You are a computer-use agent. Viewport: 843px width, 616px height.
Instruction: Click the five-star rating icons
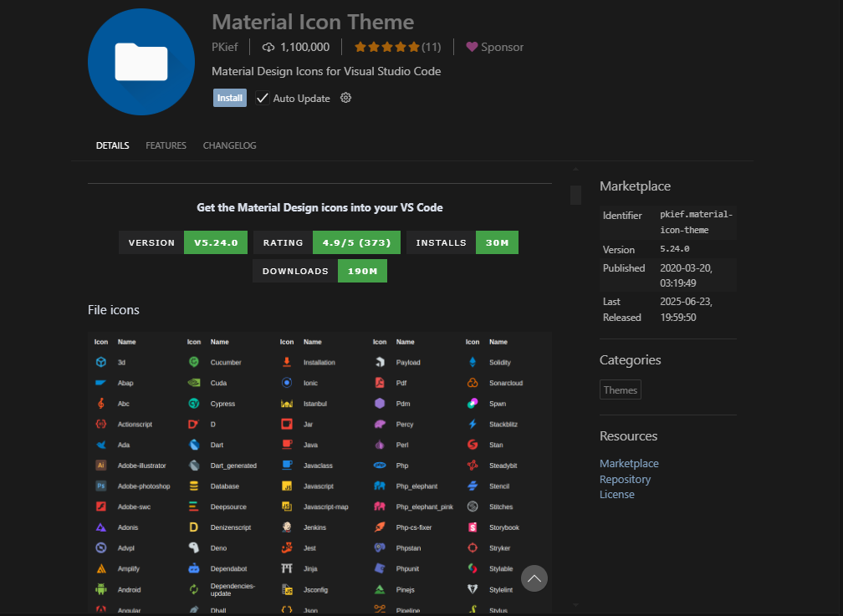pos(386,48)
